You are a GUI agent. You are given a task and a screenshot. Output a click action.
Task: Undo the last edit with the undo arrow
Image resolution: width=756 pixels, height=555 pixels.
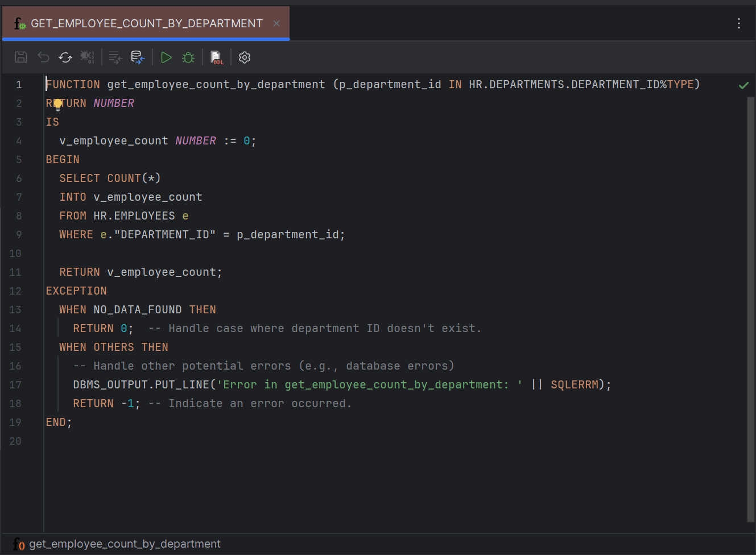pos(43,57)
